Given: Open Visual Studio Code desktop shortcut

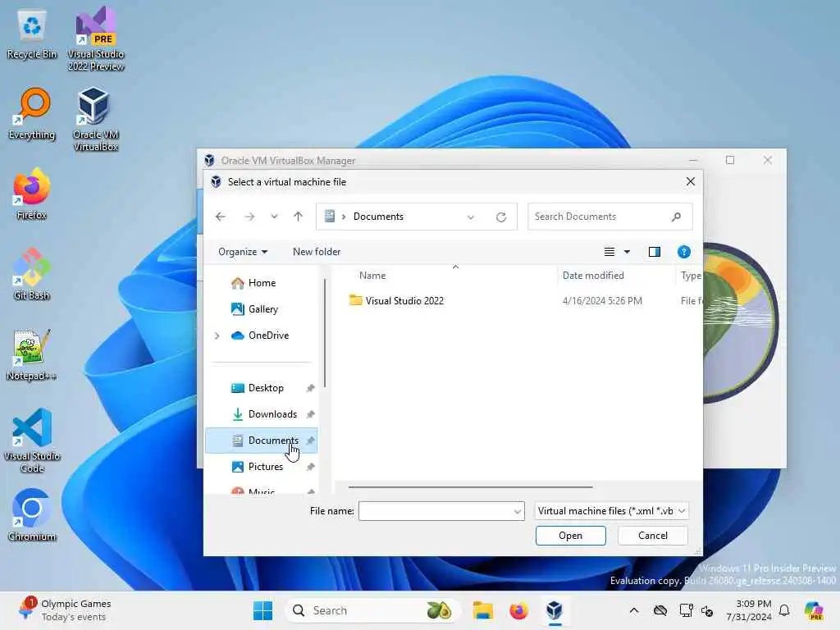Looking at the screenshot, I should (32, 441).
